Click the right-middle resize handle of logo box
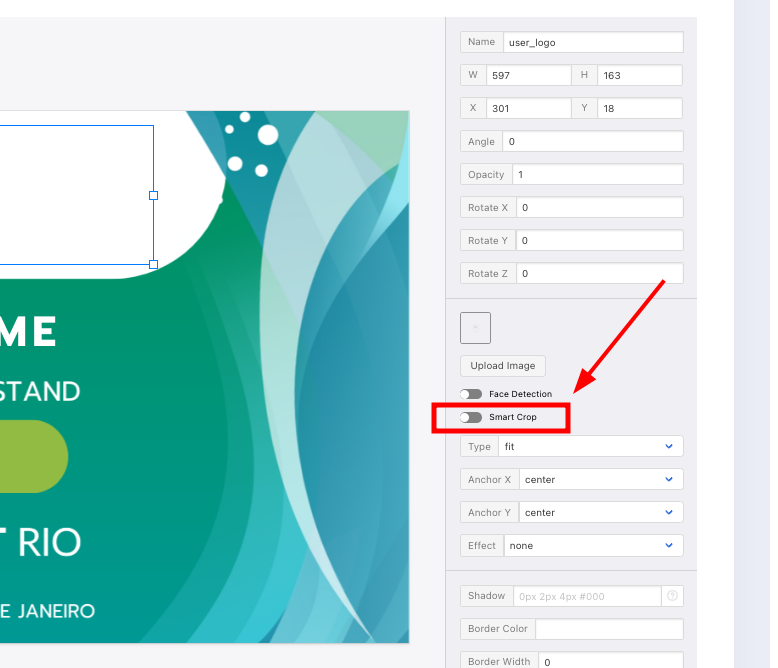Screen dimensions: 778x668 click(153, 195)
